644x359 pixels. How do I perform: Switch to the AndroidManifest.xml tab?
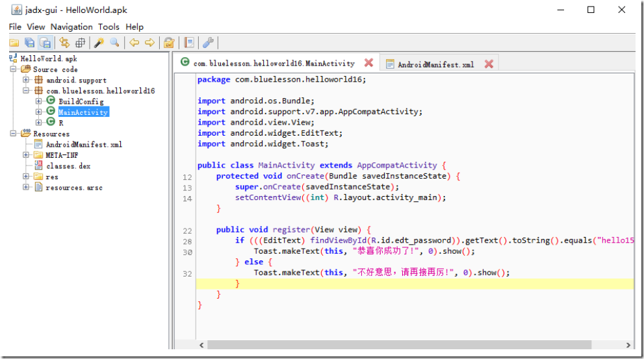coord(435,64)
